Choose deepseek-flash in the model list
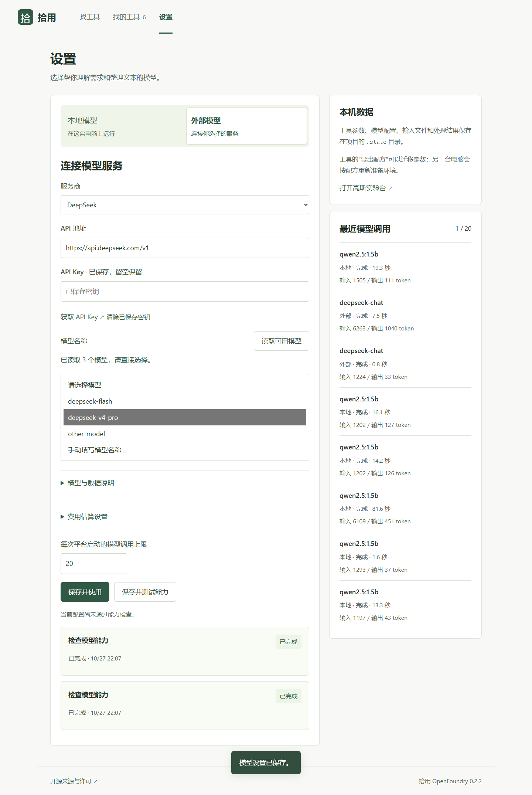532x795 pixels. coord(185,401)
